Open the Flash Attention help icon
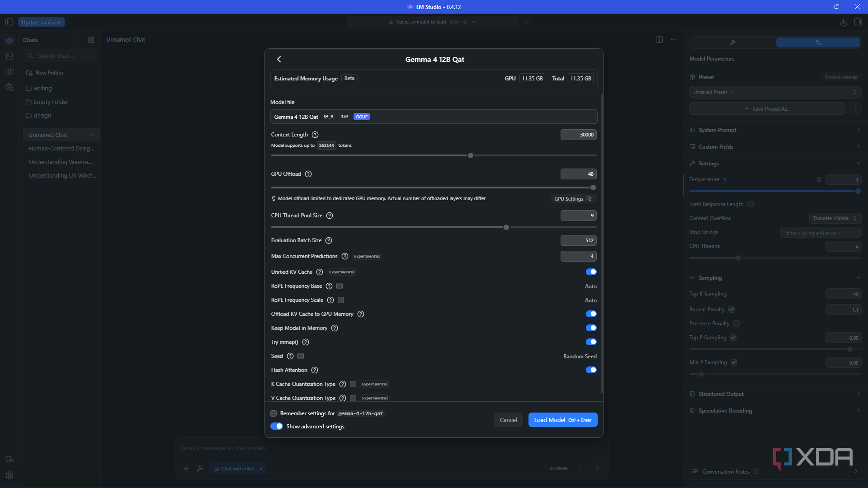868x488 pixels. [x=315, y=370]
